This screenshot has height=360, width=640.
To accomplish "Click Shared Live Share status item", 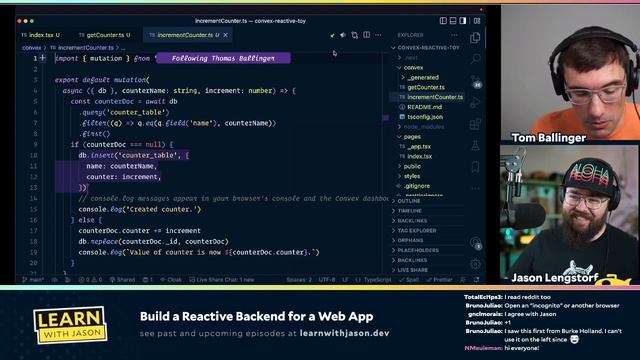I will [x=122, y=280].
